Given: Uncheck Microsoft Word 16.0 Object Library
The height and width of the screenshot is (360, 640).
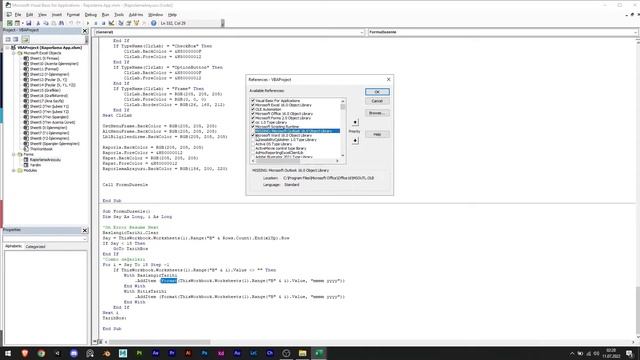Looking at the screenshot, I should 253,135.
